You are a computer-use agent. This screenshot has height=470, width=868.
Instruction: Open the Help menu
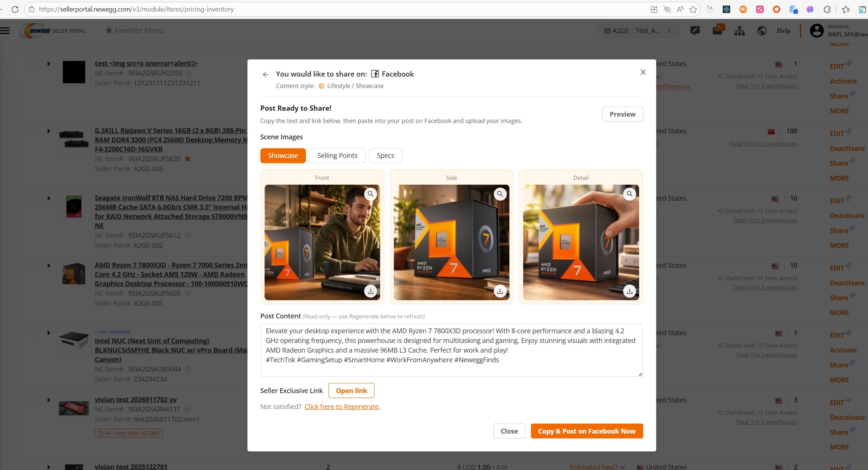[784, 30]
